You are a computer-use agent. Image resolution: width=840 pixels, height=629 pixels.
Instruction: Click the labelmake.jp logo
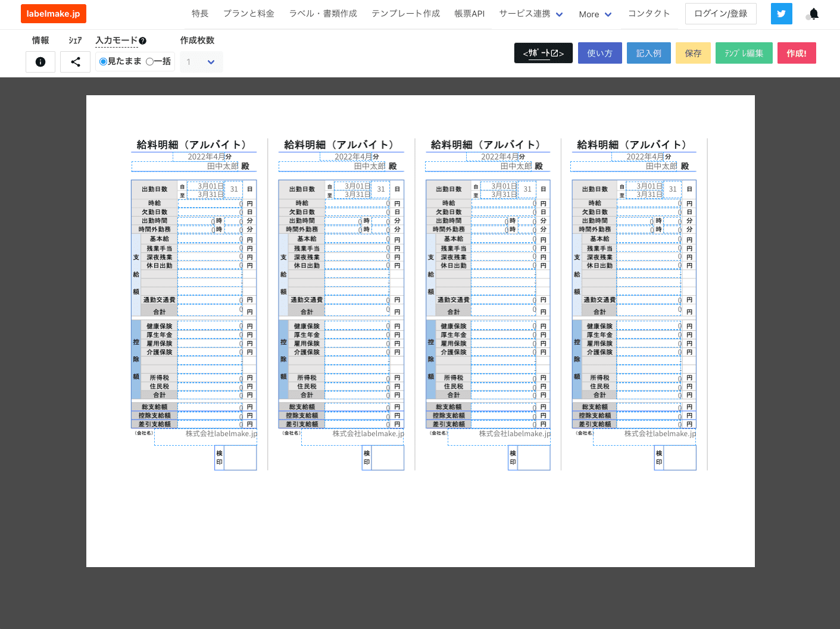coord(54,14)
